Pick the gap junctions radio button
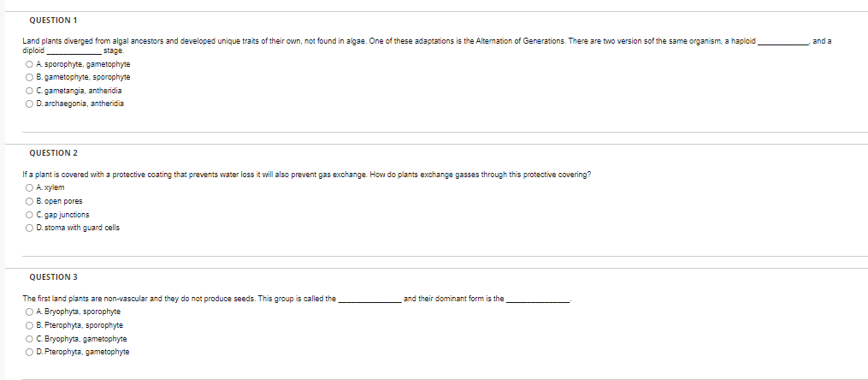 click(x=29, y=214)
